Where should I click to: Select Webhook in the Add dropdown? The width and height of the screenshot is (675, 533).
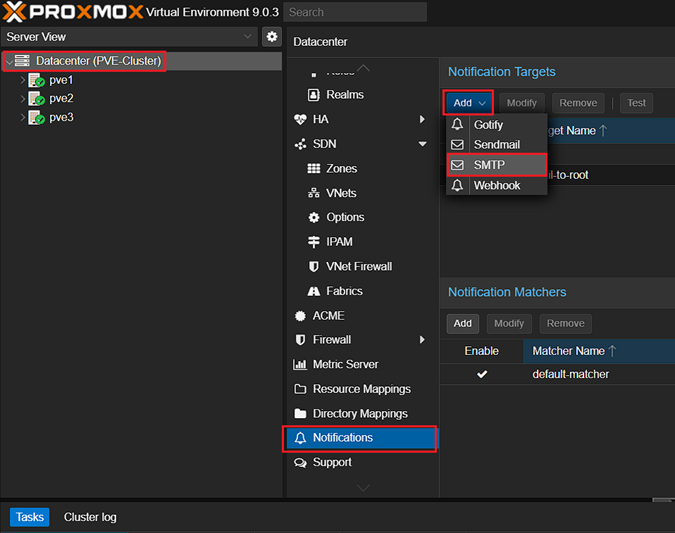(x=496, y=186)
